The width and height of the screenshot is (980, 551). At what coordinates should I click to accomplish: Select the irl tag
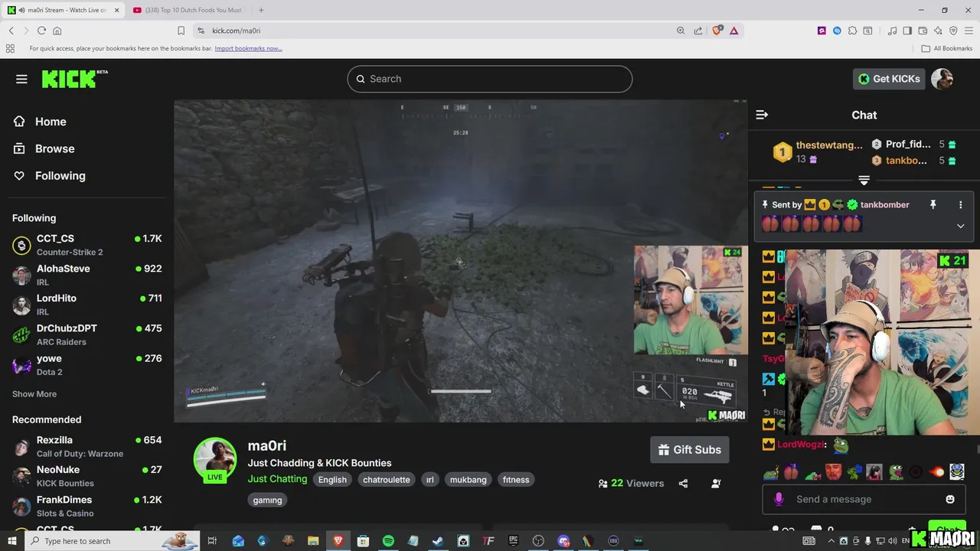(430, 480)
